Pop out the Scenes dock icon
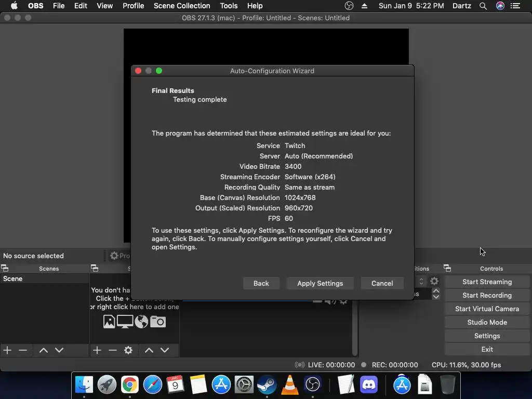The height and width of the screenshot is (399, 532). (5, 269)
